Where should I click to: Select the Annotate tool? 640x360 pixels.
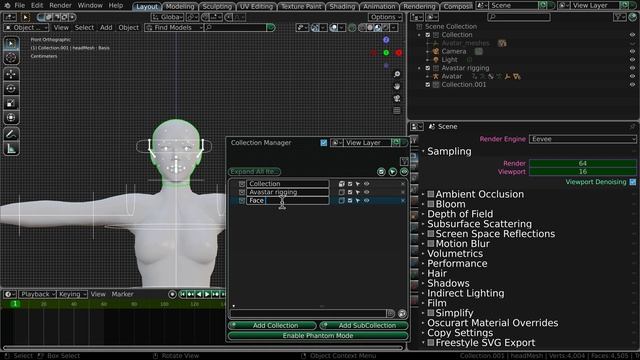tap(11, 134)
